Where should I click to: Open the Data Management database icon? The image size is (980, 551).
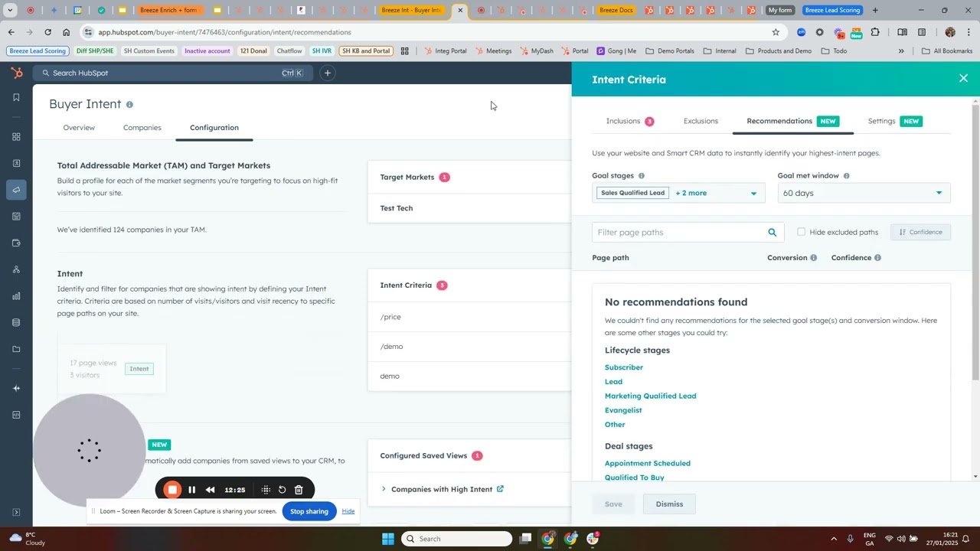click(16, 323)
